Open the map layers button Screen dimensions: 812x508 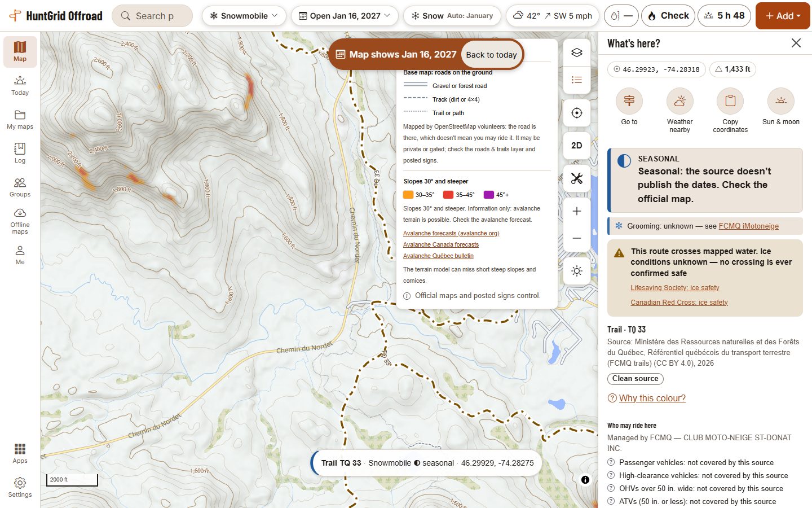pyautogui.click(x=577, y=52)
